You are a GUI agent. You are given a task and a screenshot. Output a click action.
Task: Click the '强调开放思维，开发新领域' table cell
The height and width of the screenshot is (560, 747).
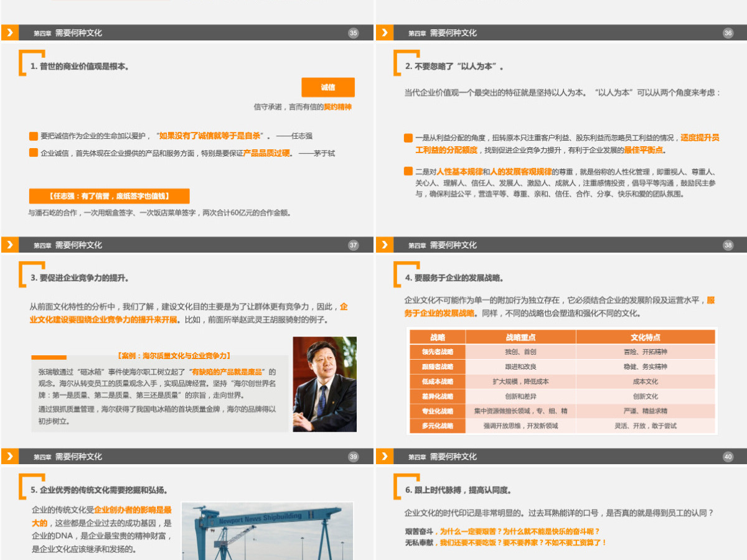click(521, 426)
